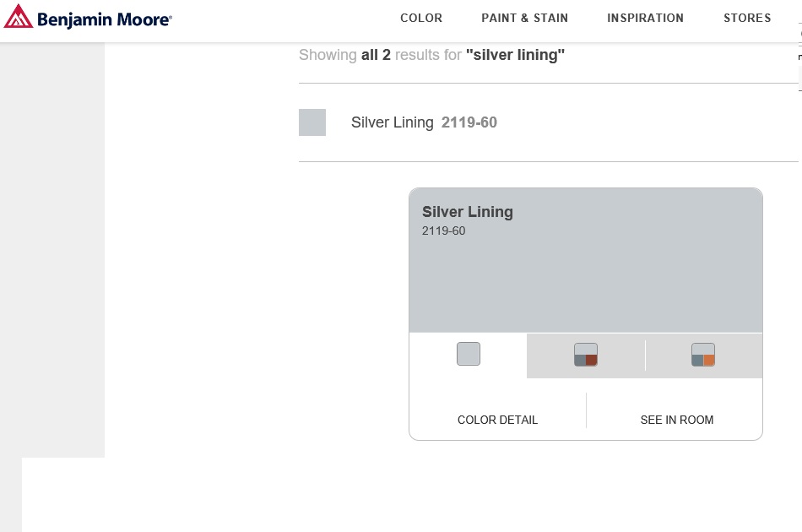Select the single-color Silver Lining swatch tab
The height and width of the screenshot is (532, 802).
coord(469,354)
